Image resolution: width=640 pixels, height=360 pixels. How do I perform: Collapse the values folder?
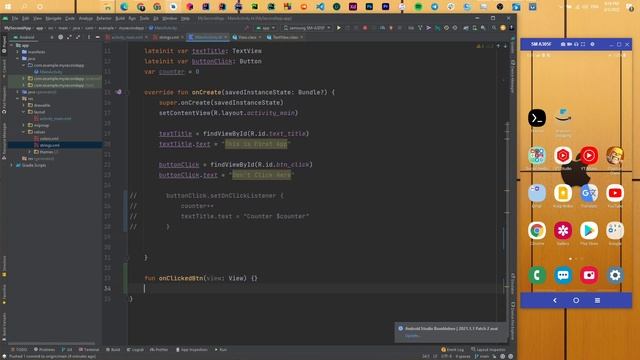pyautogui.click(x=24, y=132)
